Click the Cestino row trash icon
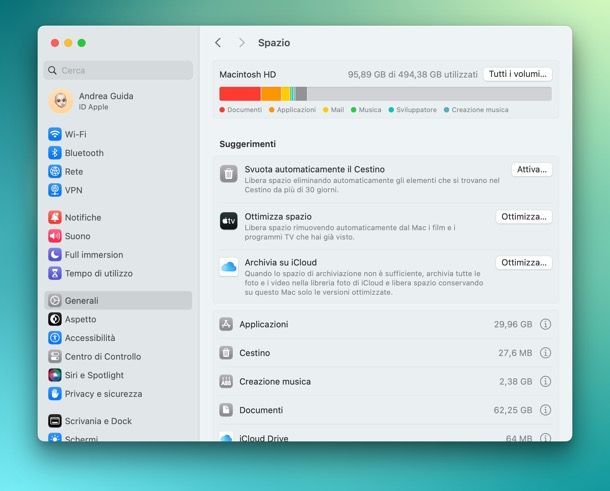The image size is (610, 491). [x=226, y=353]
